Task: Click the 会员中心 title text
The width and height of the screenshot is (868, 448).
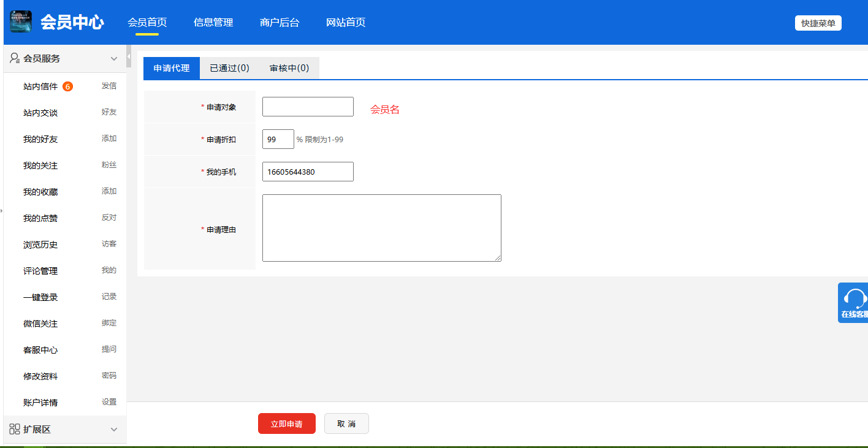Action: coord(72,22)
